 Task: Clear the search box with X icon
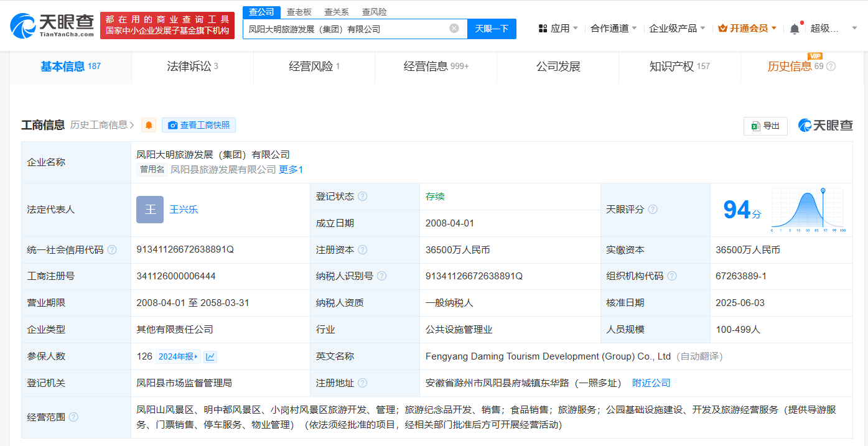point(454,29)
